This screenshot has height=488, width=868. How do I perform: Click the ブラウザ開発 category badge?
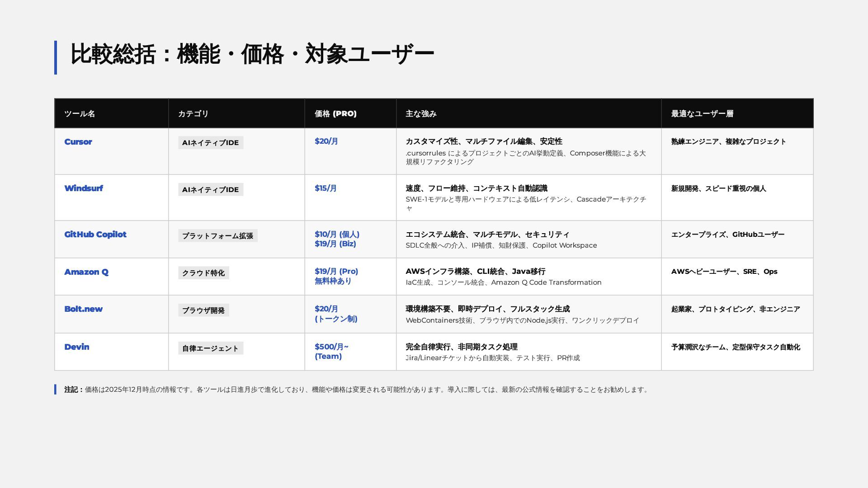tap(203, 310)
